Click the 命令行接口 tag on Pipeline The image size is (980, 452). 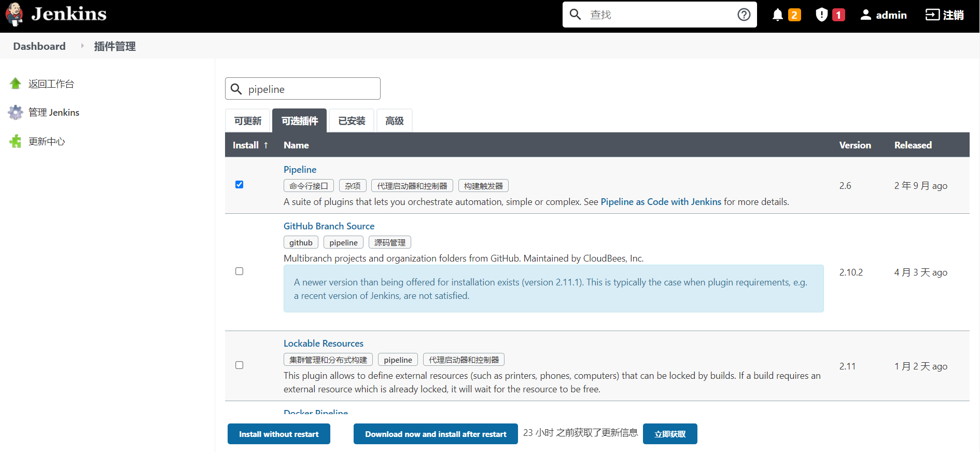[309, 186]
